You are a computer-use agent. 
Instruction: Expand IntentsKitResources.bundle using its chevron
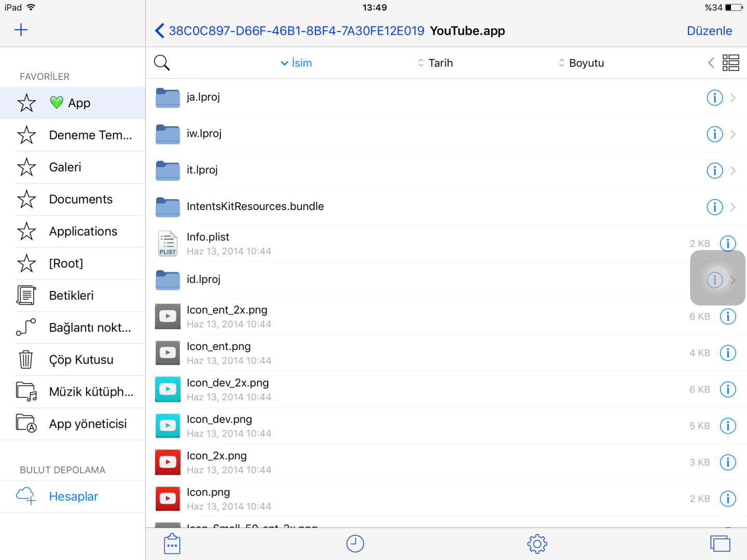[x=733, y=207]
